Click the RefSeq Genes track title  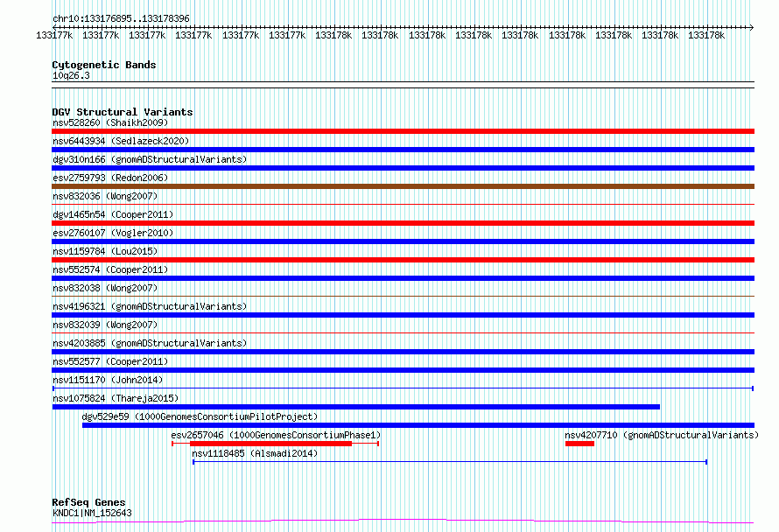click(x=88, y=502)
